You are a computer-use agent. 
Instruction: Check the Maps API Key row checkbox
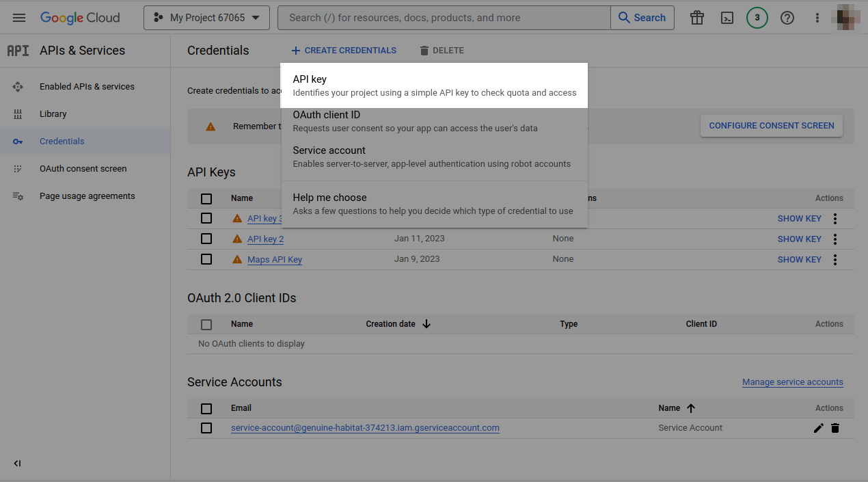(206, 259)
